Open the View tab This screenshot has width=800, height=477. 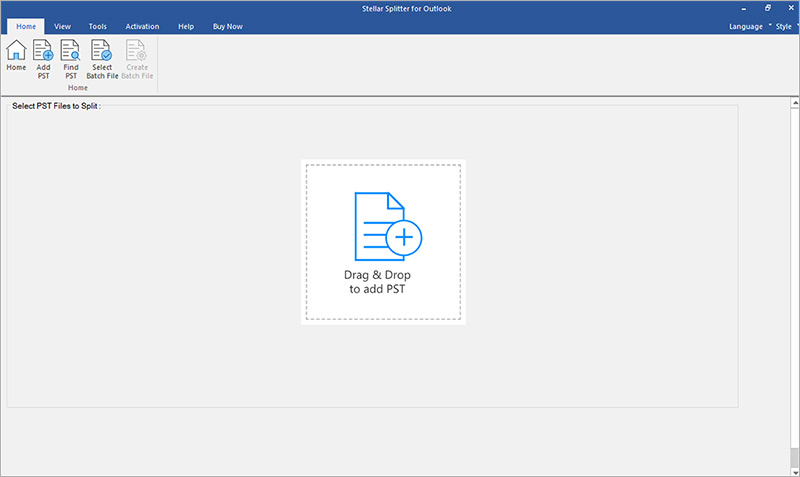62,27
